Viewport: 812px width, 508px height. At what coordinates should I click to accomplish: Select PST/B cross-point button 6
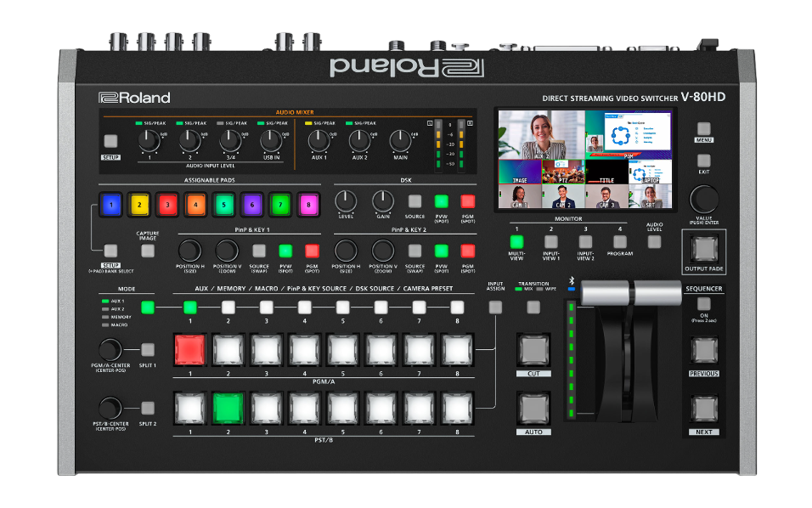tap(381, 408)
